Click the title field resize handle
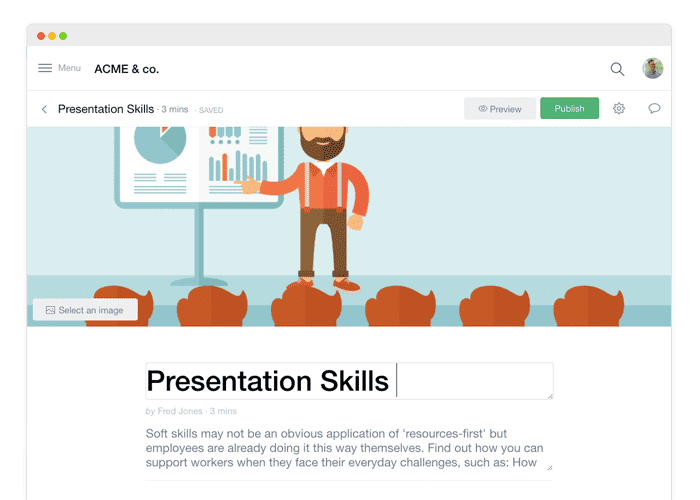 (x=550, y=396)
